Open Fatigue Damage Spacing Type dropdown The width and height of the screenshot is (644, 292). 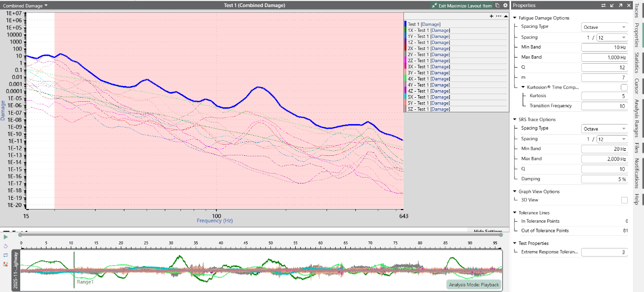604,27
